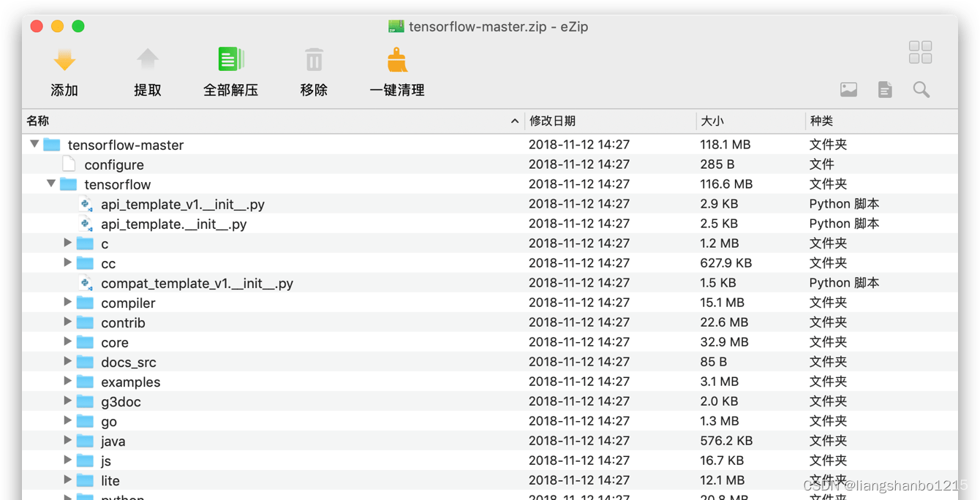Click api_template_v1.__init__.py Python file icon
The height and width of the screenshot is (500, 980).
[86, 204]
